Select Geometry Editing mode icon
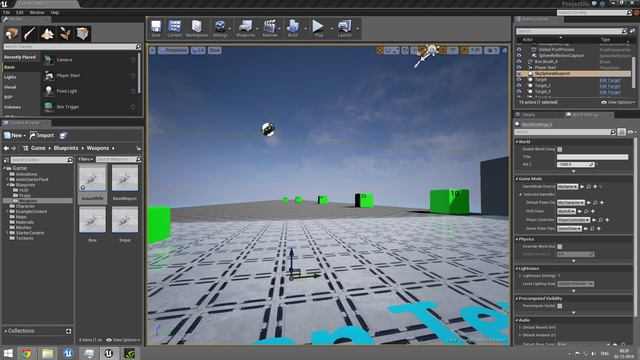Viewport: 640px width, 360px height. [83, 33]
